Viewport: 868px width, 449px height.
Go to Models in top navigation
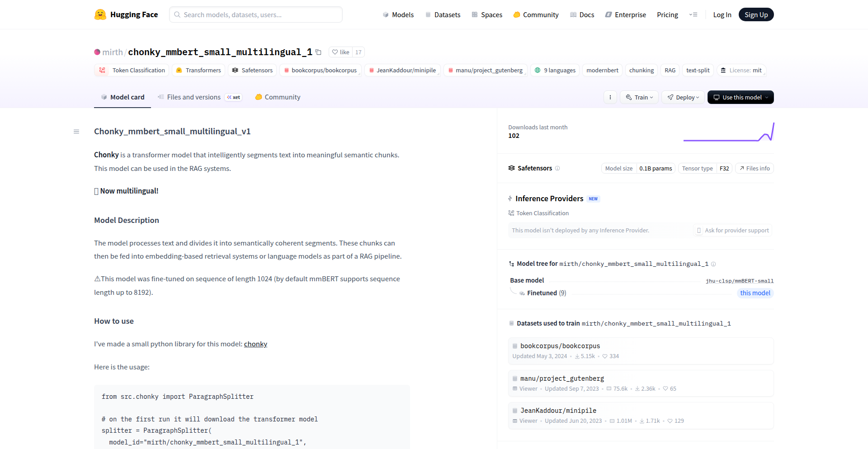point(398,14)
